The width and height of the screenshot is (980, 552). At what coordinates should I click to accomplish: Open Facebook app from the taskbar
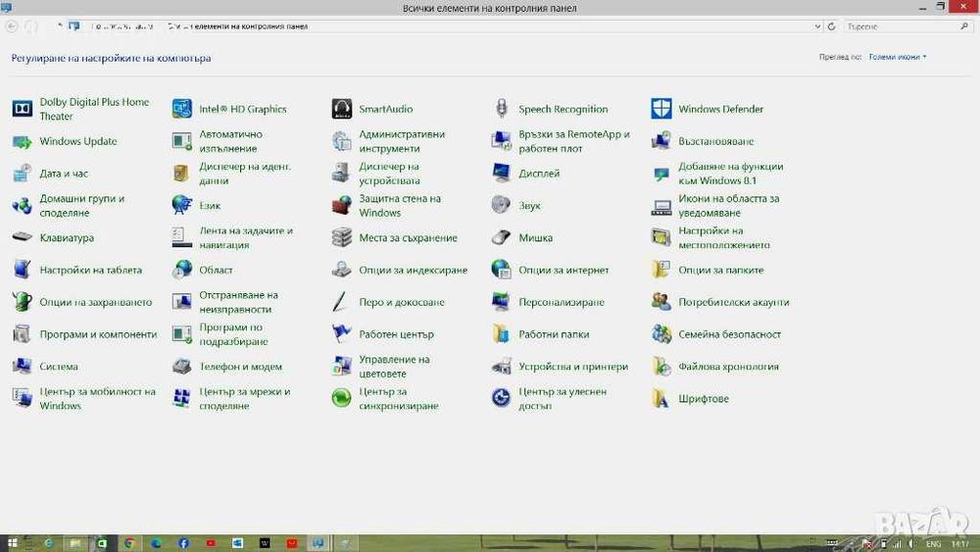(x=183, y=542)
